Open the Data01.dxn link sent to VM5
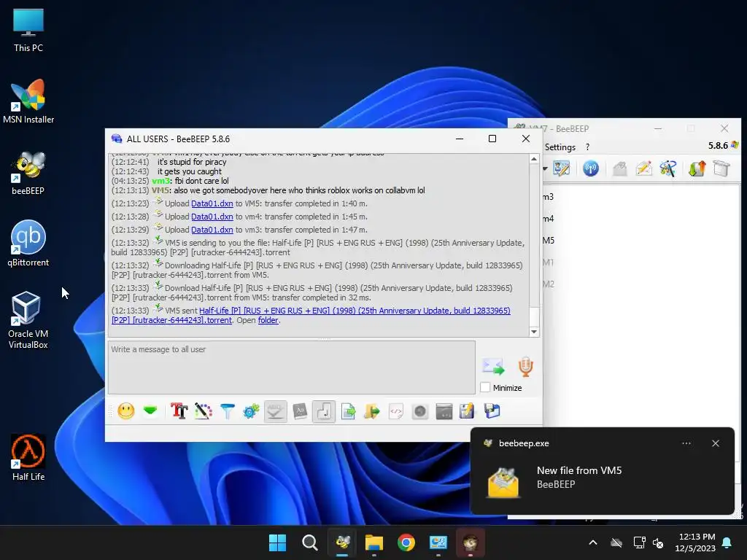747x560 pixels. click(212, 203)
